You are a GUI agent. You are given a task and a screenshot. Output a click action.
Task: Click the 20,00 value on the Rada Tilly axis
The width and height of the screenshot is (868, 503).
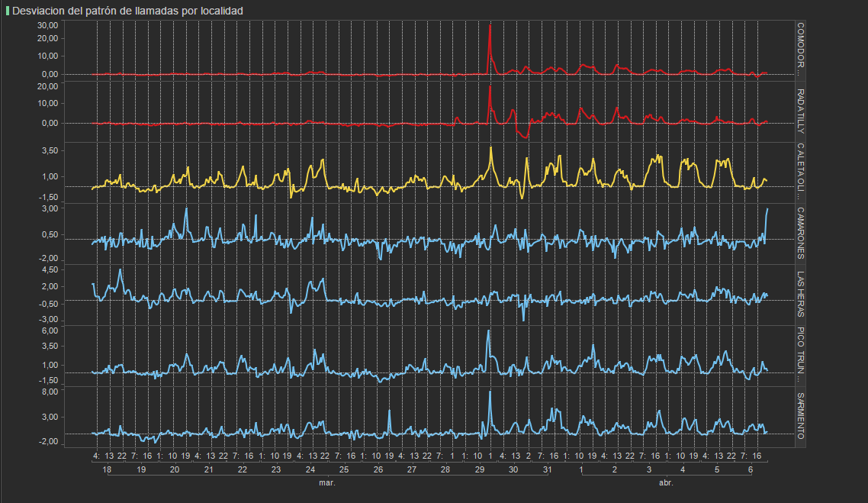tap(47, 86)
